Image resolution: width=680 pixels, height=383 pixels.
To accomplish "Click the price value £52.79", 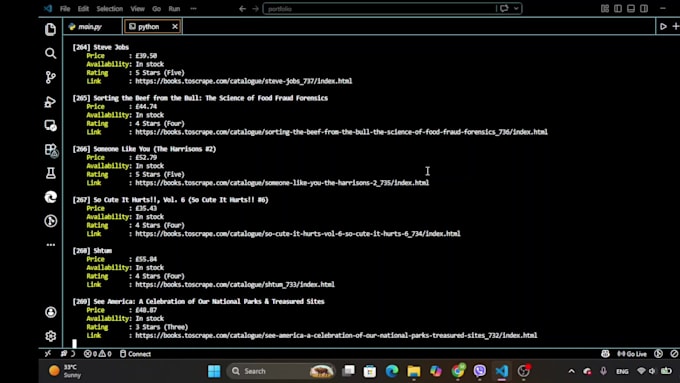I will tap(146, 157).
